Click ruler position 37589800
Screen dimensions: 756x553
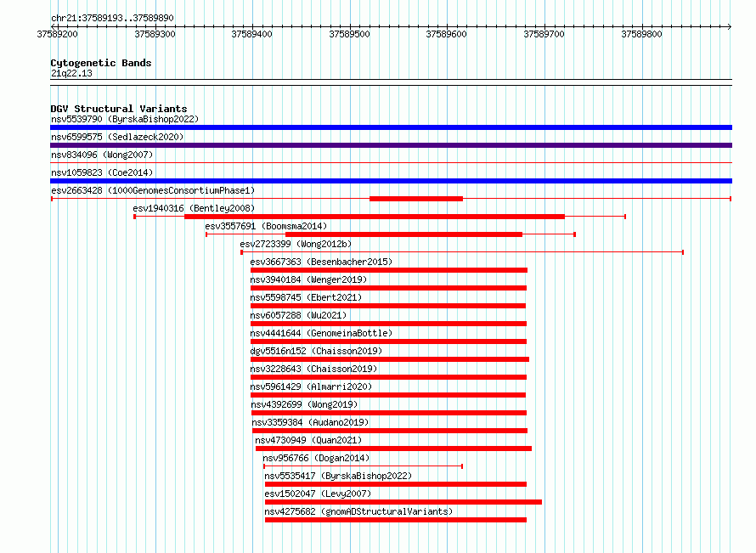pos(641,34)
